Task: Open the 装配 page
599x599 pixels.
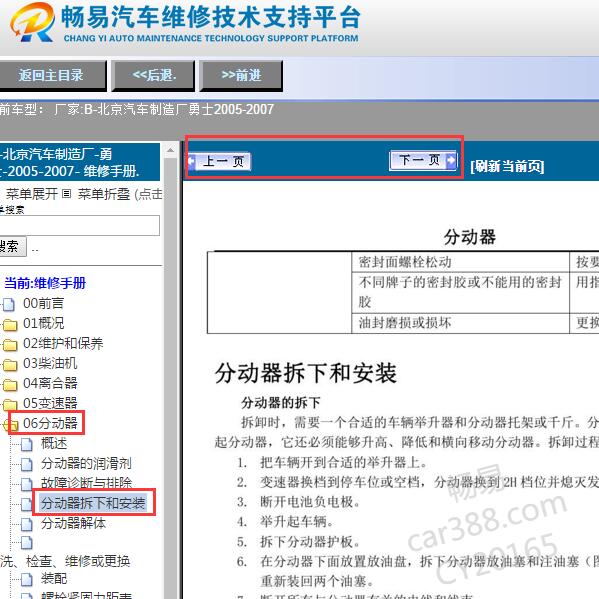Action: (x=54, y=578)
